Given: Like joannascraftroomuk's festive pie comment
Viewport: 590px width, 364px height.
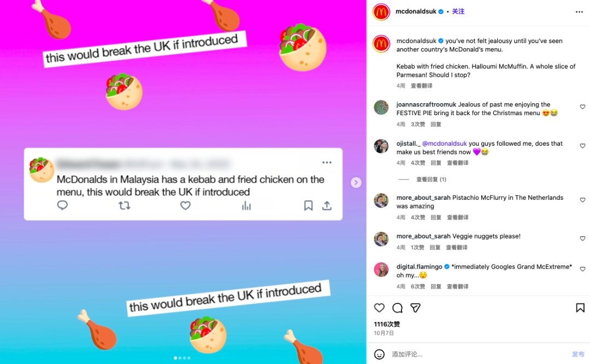Looking at the screenshot, I should 582,107.
